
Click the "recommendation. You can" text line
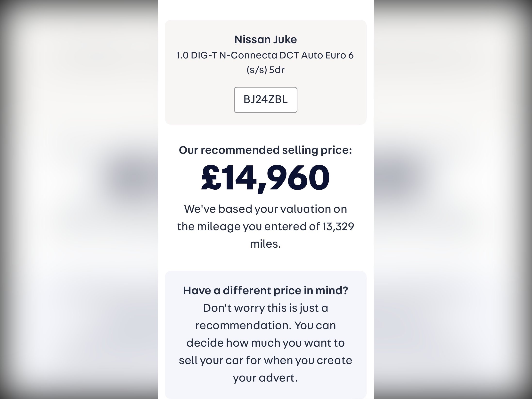[265, 326]
